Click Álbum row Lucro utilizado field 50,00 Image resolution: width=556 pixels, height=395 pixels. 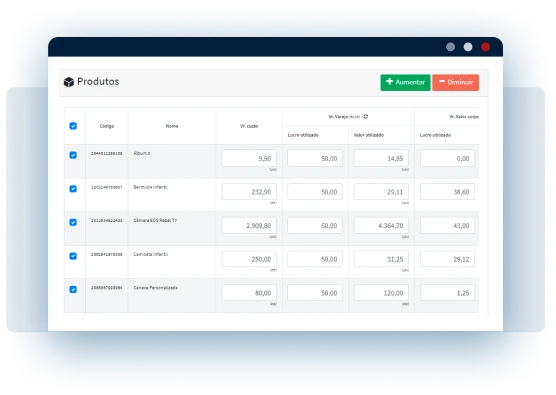(x=315, y=158)
